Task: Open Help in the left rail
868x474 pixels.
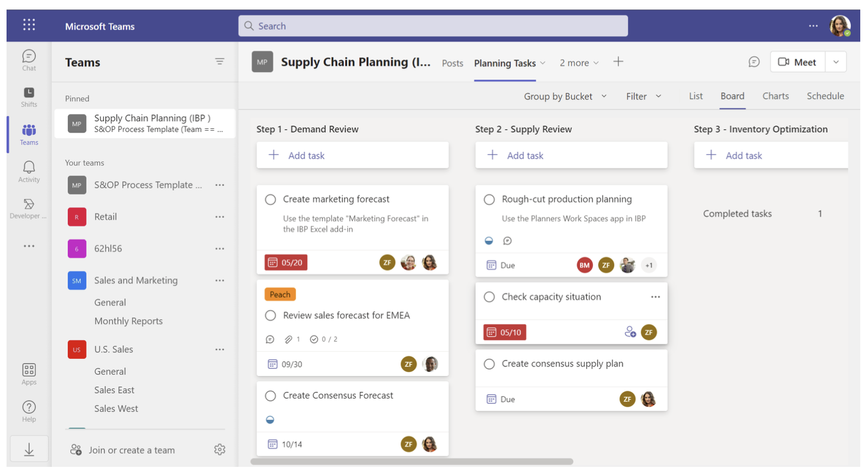Action: (x=29, y=410)
